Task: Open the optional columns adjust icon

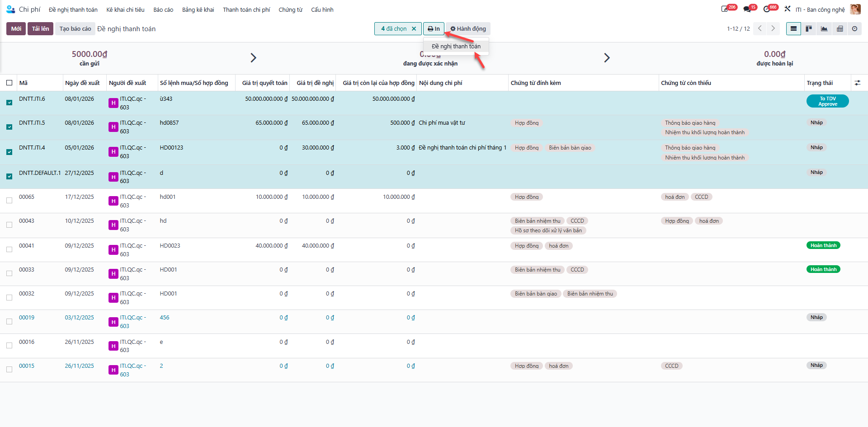Action: pos(857,83)
